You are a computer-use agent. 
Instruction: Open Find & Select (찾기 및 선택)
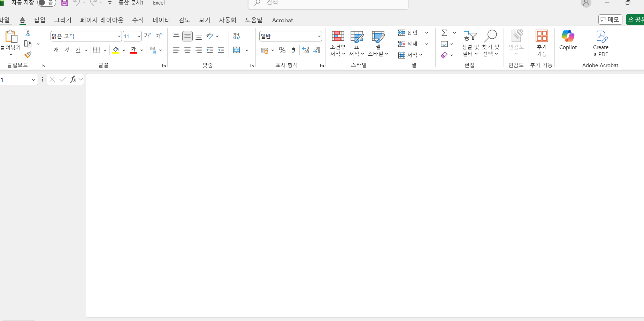point(490,44)
